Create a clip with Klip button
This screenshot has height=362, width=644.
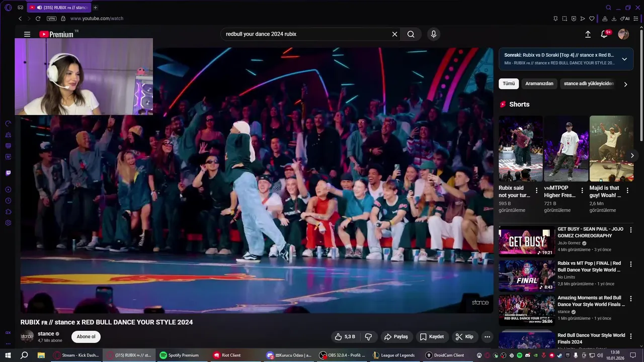464,337
